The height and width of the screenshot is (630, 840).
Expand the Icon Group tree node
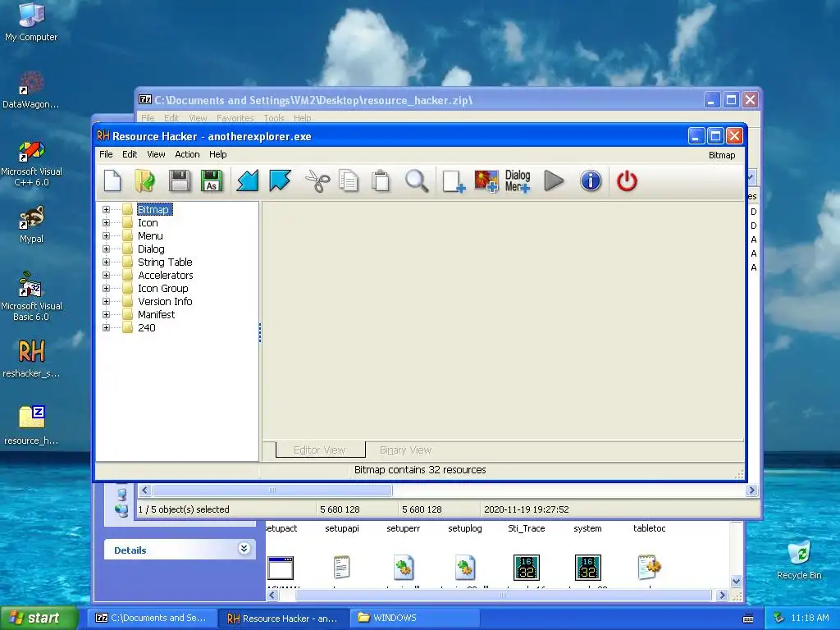click(x=106, y=288)
